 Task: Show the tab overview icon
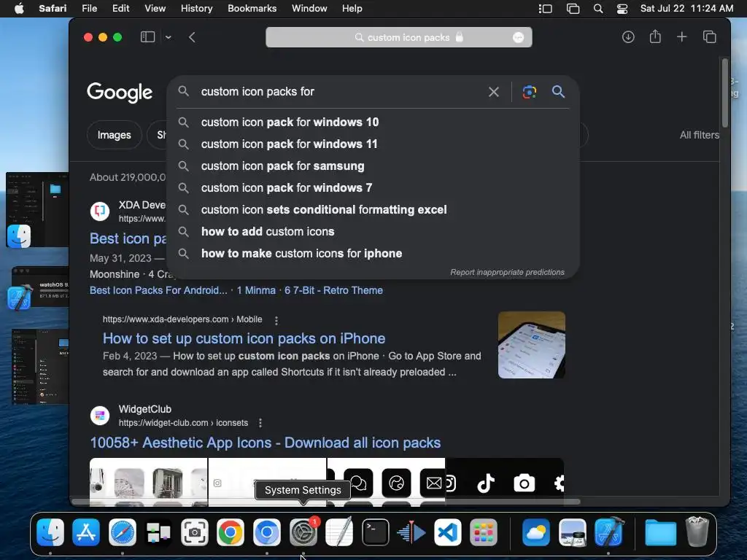pos(709,37)
